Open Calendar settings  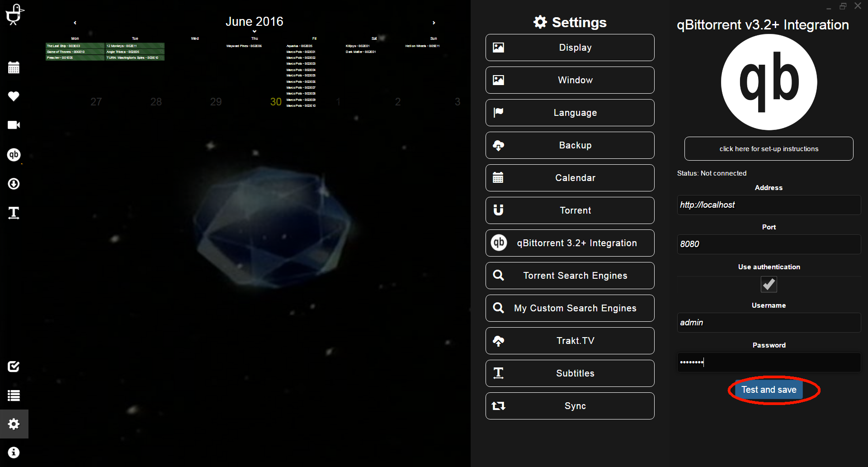570,178
